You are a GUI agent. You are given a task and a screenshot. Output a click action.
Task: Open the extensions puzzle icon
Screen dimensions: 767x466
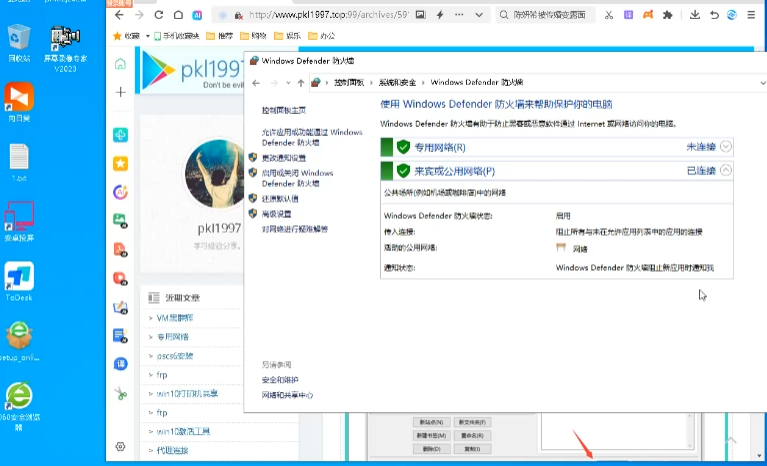667,15
